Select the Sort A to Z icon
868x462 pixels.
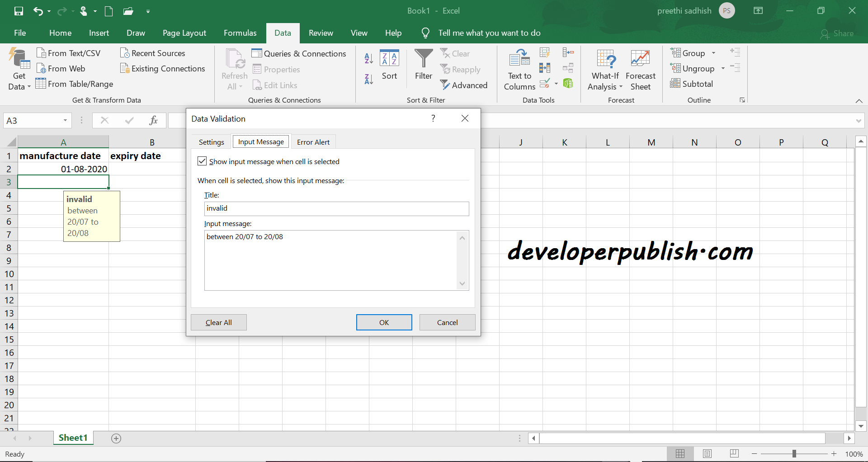[368, 58]
